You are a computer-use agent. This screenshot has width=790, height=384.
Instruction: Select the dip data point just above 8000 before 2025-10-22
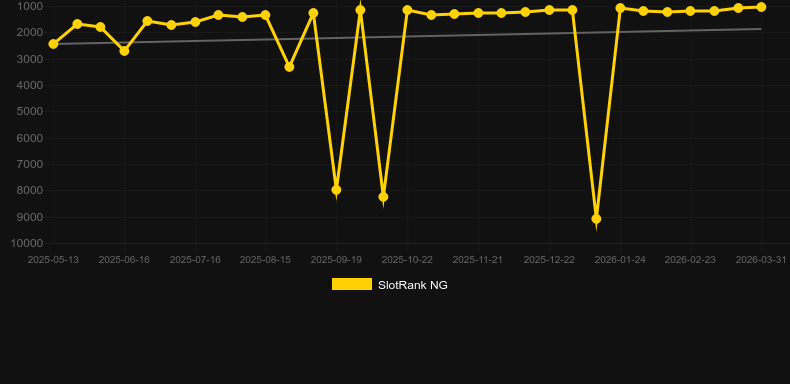[x=383, y=197]
